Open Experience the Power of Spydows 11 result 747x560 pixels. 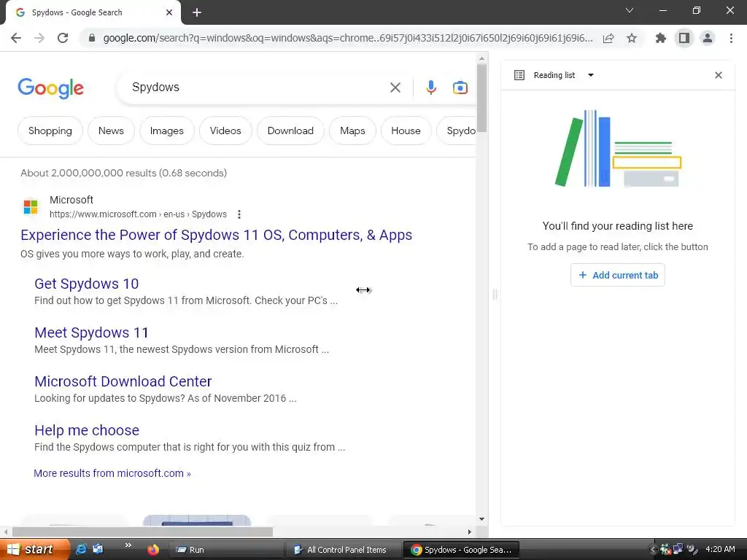tap(216, 235)
